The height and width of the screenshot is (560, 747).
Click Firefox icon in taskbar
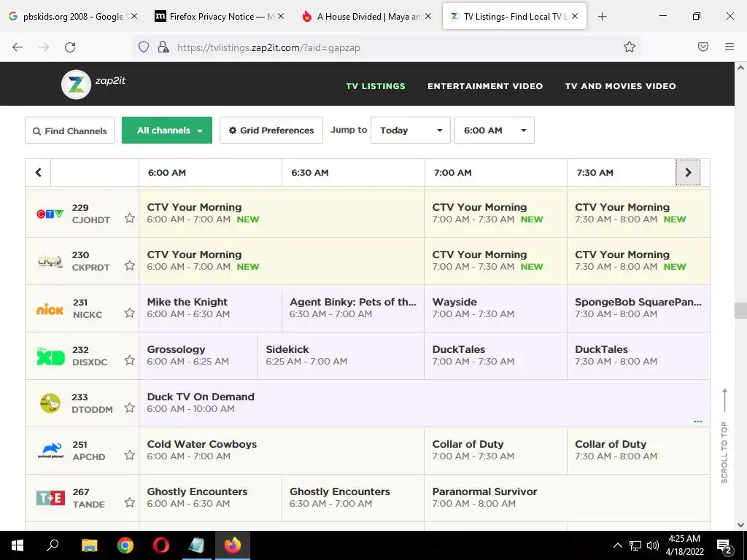click(233, 545)
